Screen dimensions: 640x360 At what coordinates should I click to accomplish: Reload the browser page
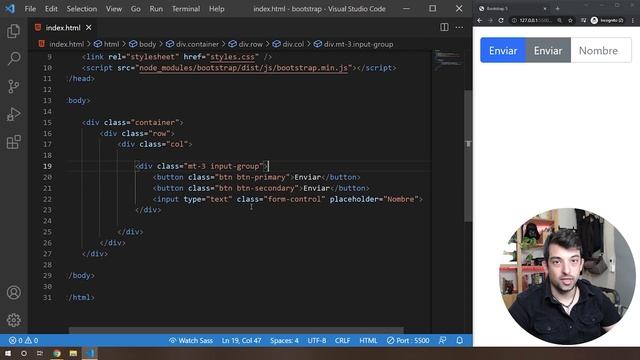pyautogui.click(x=501, y=20)
